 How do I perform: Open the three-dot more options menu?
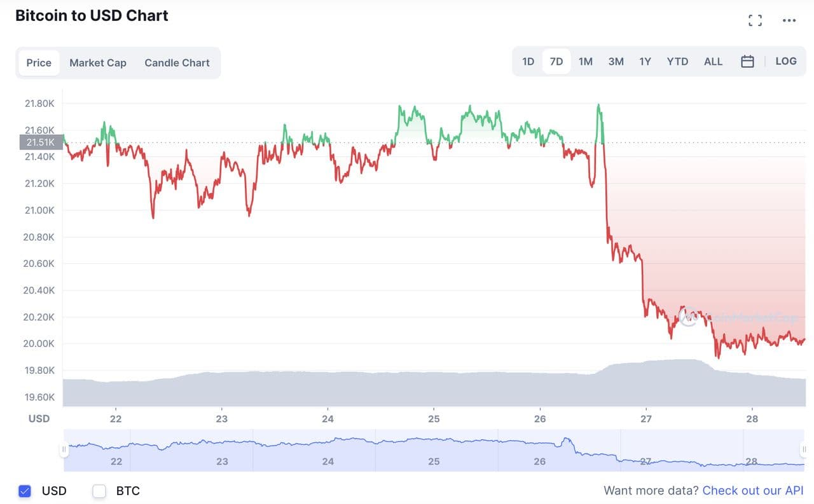(x=789, y=20)
